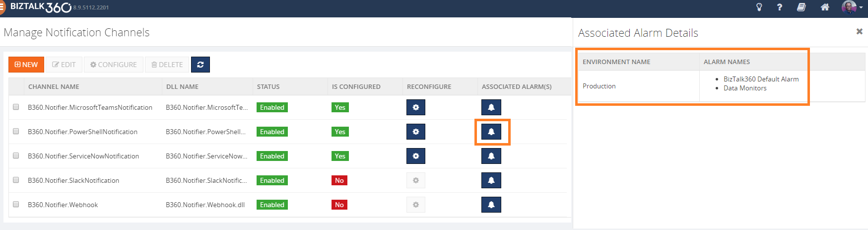
Task: Show associated alarms for MicrosoftTeamsNotification
Action: coord(491,107)
